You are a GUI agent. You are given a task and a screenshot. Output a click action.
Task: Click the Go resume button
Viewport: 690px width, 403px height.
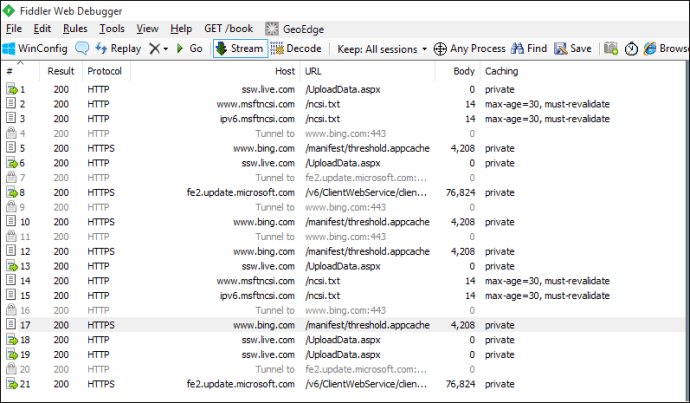pos(190,48)
